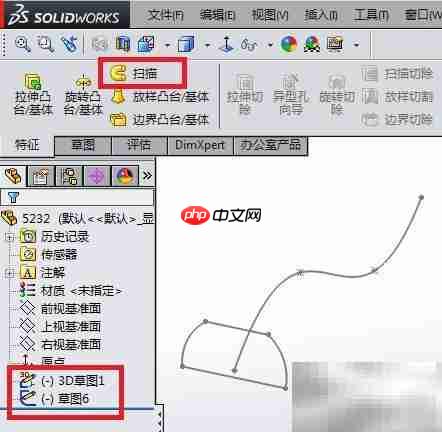442x432 pixels.
Task: Click 放样凸台/基体 loft boss tool
Action: [x=160, y=97]
